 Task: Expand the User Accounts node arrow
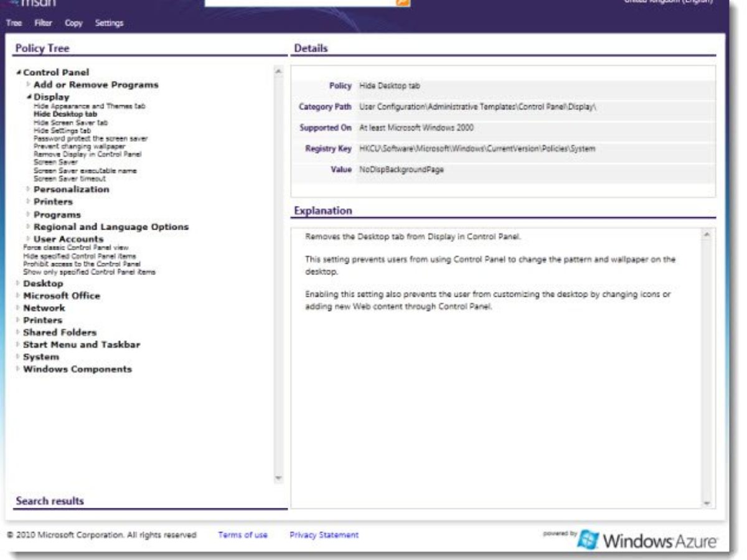pos(29,239)
